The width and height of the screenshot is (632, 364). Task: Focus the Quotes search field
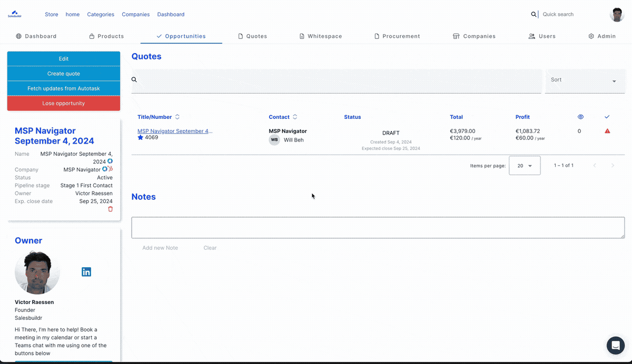point(337,81)
